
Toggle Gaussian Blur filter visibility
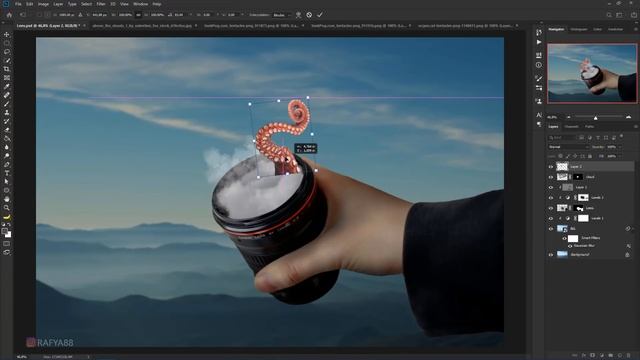pos(570,246)
